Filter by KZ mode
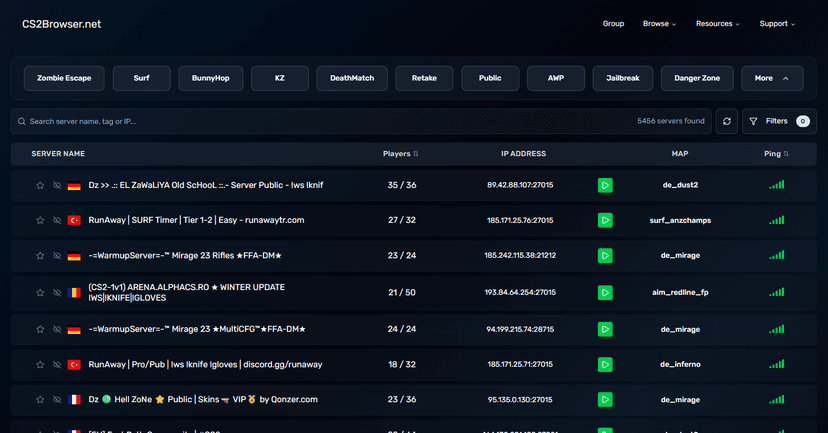Viewport: 828px width, 433px height. tap(279, 78)
